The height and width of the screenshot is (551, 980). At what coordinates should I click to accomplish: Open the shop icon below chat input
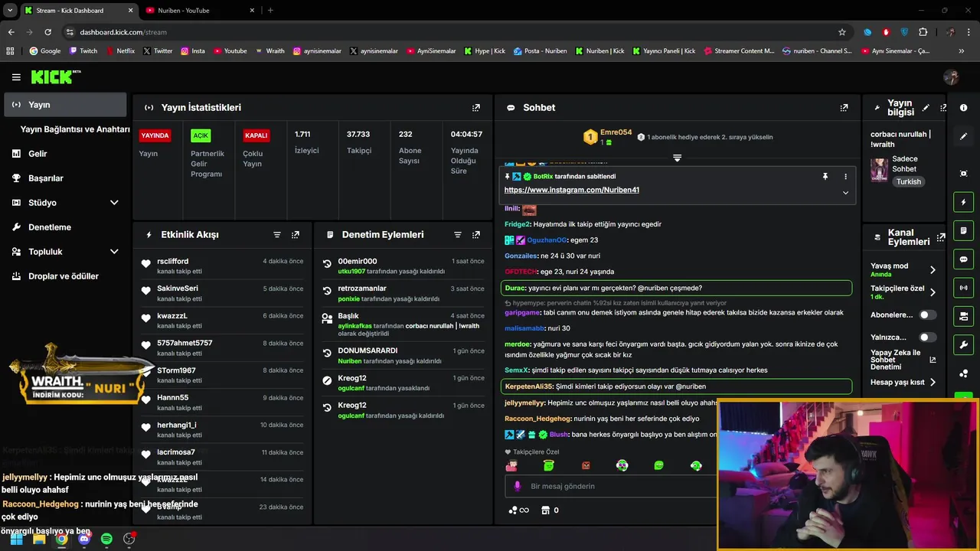[x=545, y=510]
